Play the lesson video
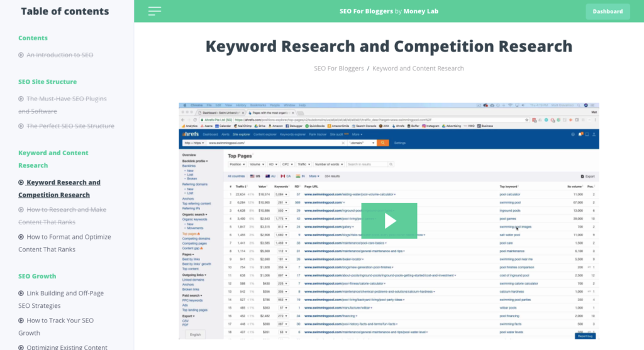644x350 pixels. [x=389, y=221]
